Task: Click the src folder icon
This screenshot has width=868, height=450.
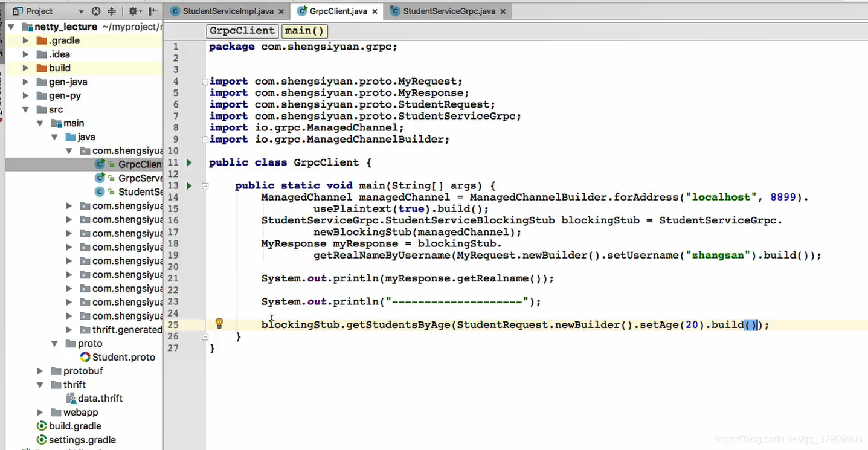Action: pyautogui.click(x=42, y=109)
